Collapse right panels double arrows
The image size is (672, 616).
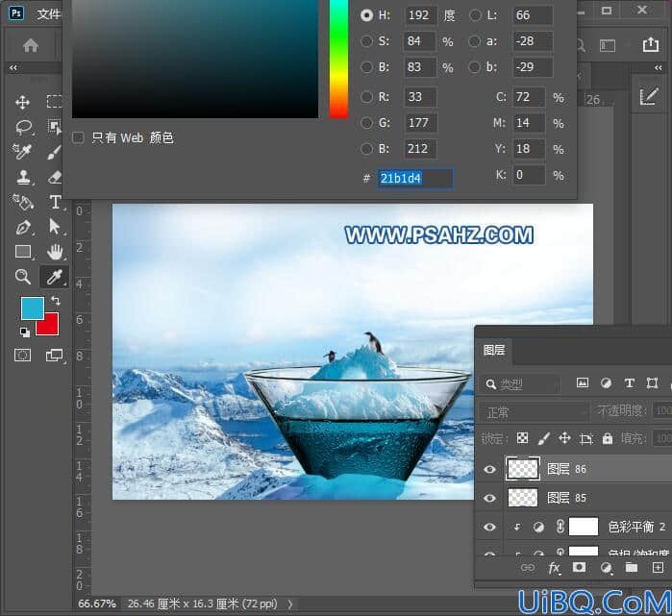tap(659, 67)
